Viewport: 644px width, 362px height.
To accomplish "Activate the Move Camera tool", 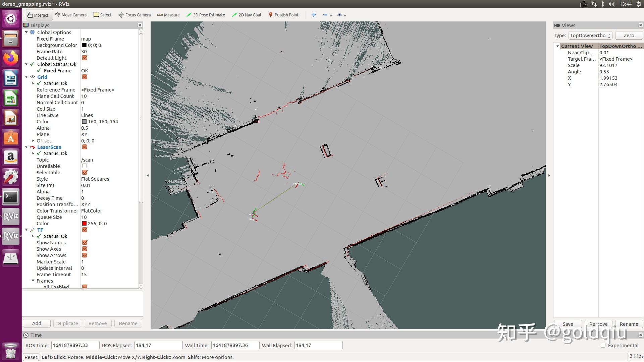I will pos(71,15).
